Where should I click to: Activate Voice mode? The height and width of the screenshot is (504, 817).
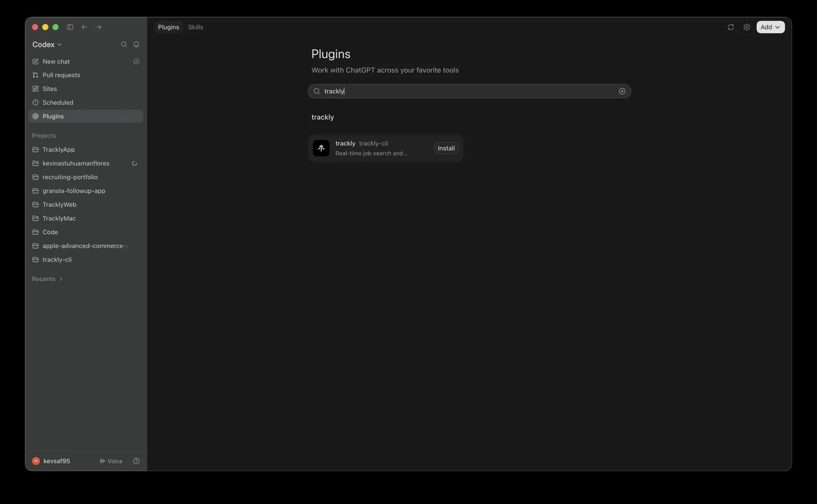[x=111, y=461]
